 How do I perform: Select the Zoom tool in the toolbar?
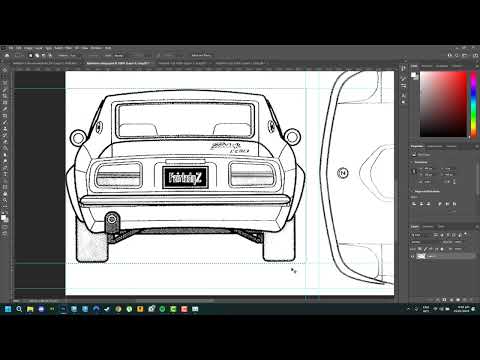pos(5,200)
